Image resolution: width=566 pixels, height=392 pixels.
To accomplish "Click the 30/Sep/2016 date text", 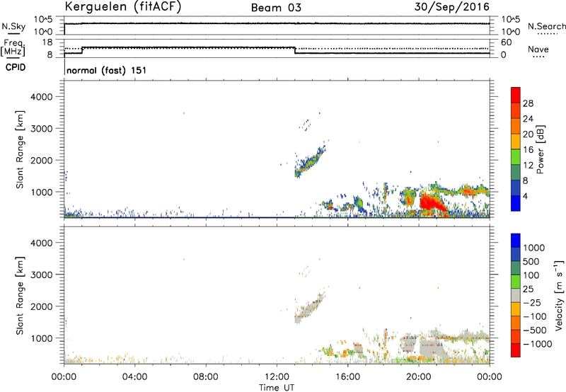I will (452, 6).
